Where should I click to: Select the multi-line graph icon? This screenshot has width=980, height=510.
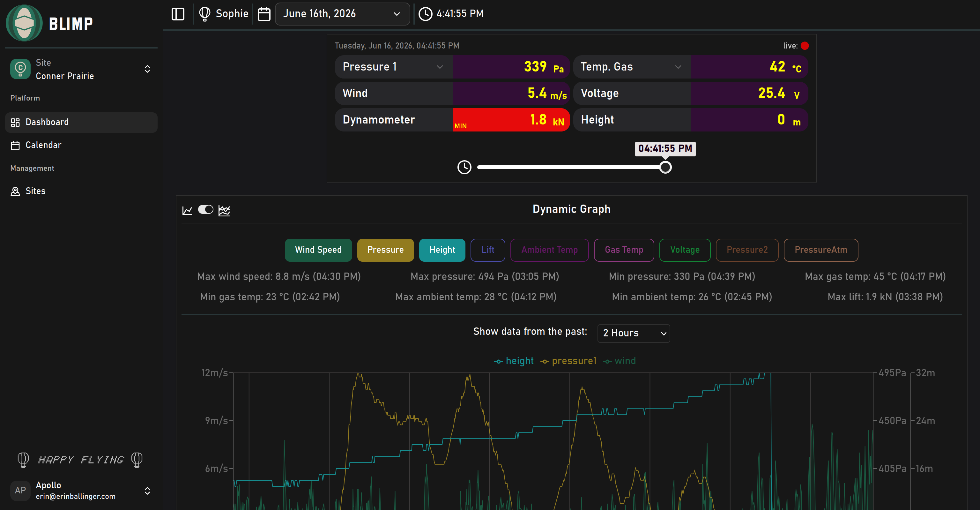pyautogui.click(x=224, y=210)
